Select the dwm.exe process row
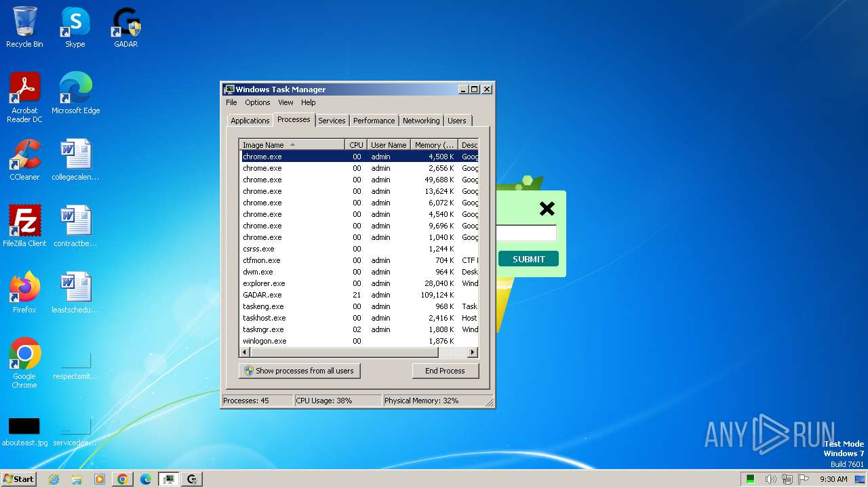 pyautogui.click(x=359, y=272)
